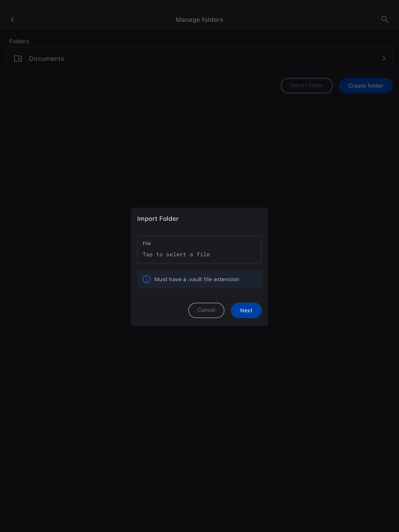Screen dimensions: 399x532
Task: Open the Documents list row
Action: pos(199,58)
